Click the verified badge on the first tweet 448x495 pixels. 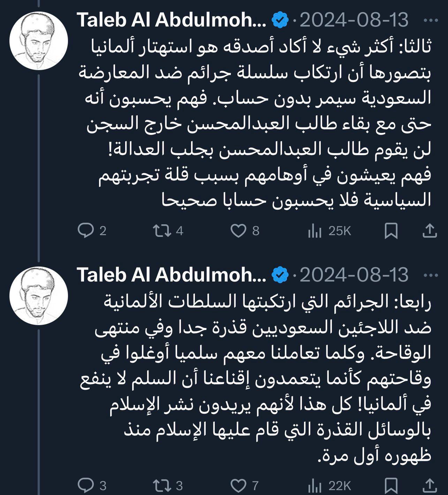pyautogui.click(x=280, y=21)
